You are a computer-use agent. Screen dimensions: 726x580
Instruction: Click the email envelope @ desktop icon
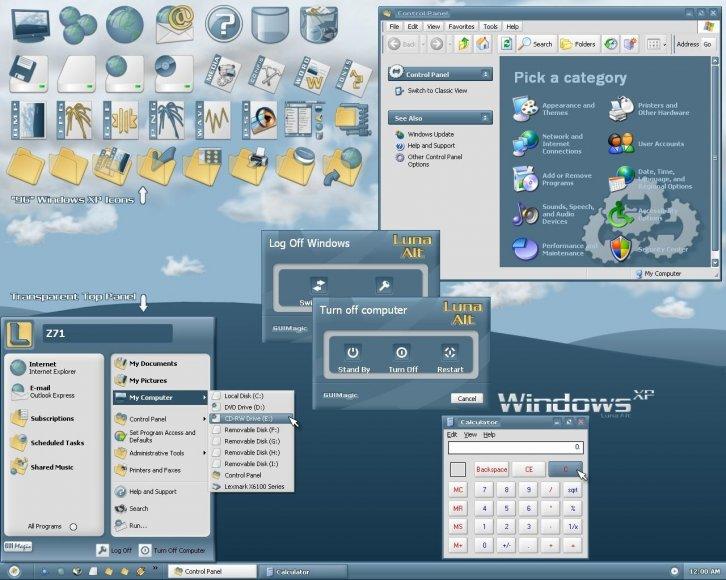[175, 24]
